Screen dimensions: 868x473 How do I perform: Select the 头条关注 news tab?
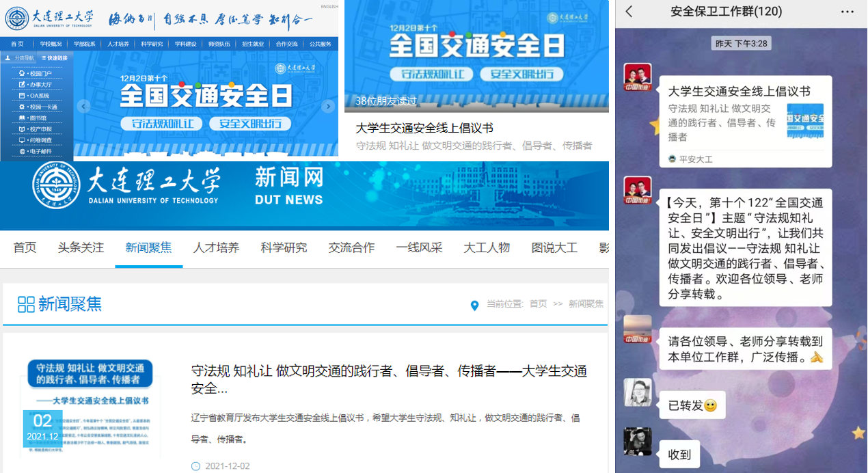pyautogui.click(x=81, y=247)
